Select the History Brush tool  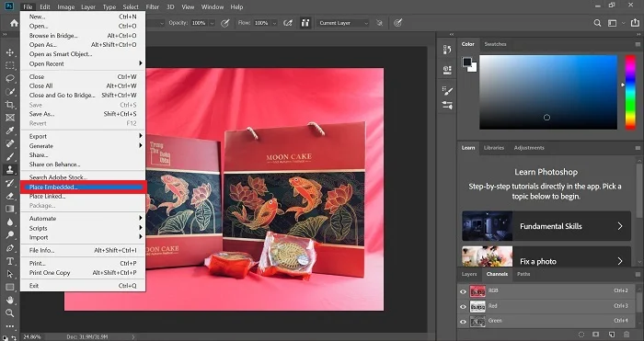click(10, 183)
